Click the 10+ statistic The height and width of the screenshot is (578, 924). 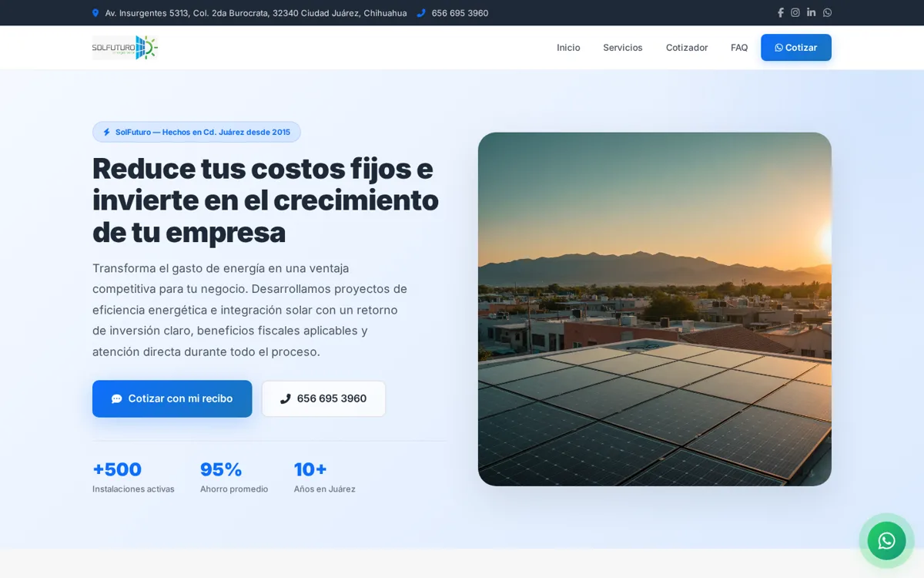click(x=310, y=469)
